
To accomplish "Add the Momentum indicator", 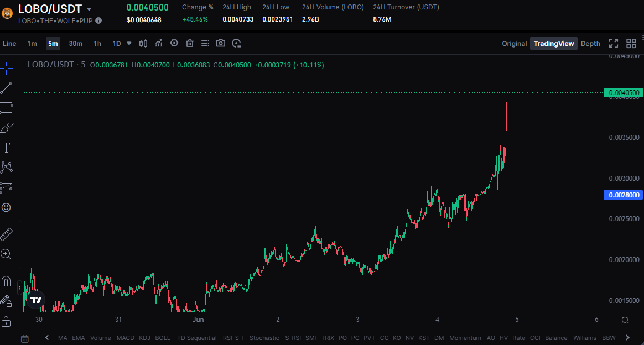I will click(x=465, y=338).
